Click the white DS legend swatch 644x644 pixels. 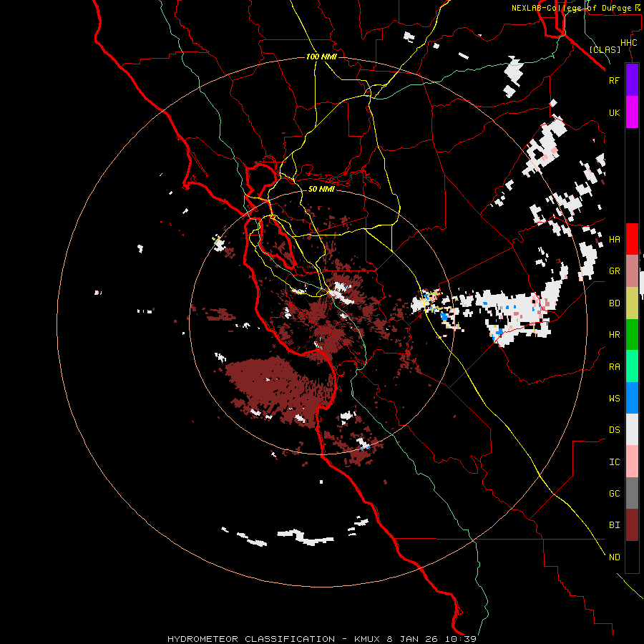(632, 429)
